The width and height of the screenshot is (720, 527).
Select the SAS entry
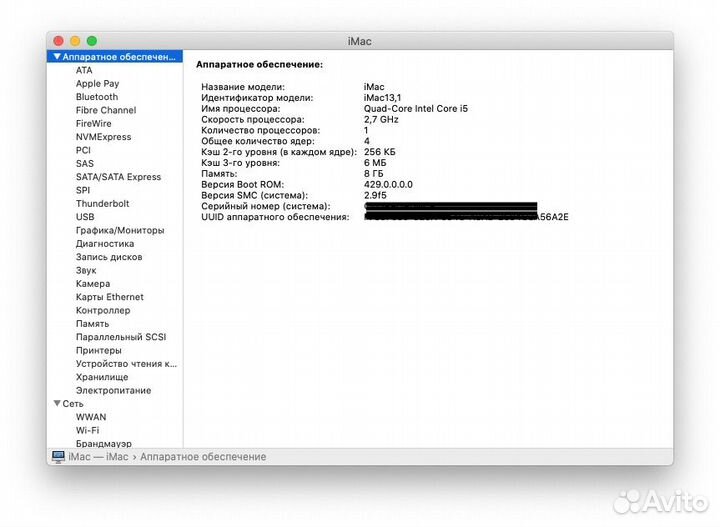tap(84, 163)
